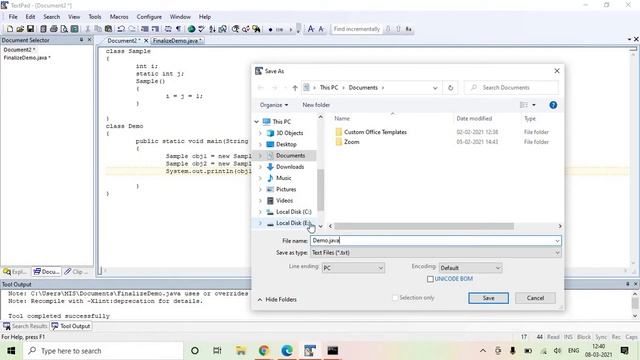640x360 pixels.
Task: Enable the UNICODE BOM checkbox
Action: (430, 279)
